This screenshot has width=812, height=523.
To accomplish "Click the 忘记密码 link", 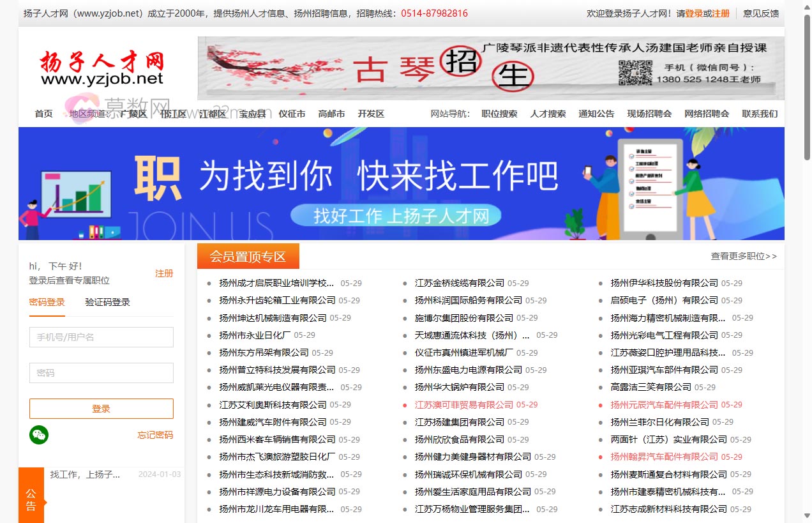I will [x=154, y=435].
